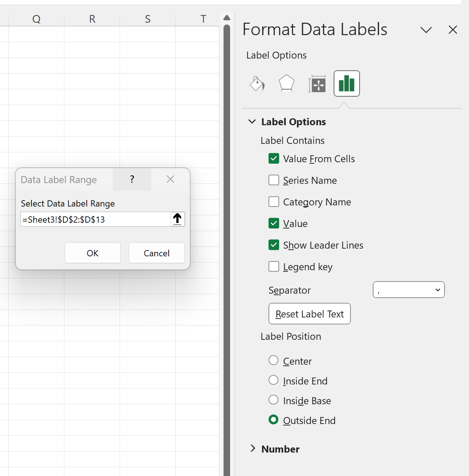Viewport: 469px width, 476px height.
Task: Collapse the Label Options section
Action: click(252, 121)
